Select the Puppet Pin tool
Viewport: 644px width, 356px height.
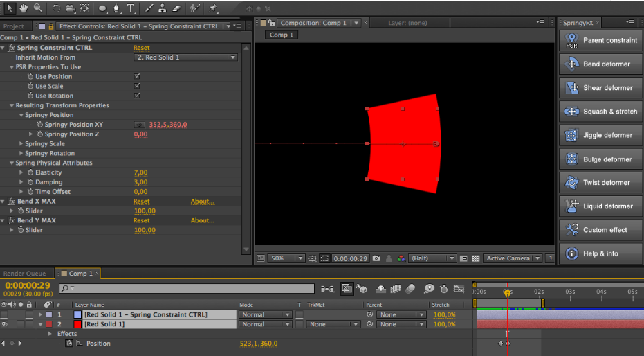coord(213,8)
